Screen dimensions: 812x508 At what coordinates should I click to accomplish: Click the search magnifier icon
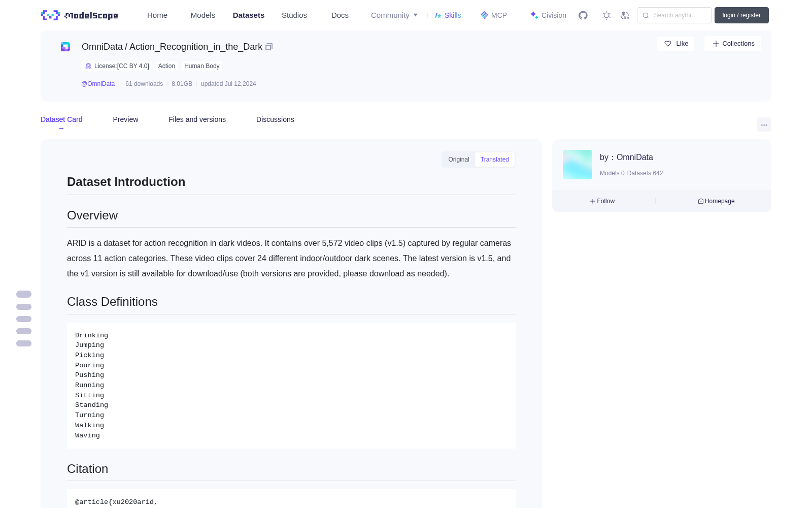(646, 15)
